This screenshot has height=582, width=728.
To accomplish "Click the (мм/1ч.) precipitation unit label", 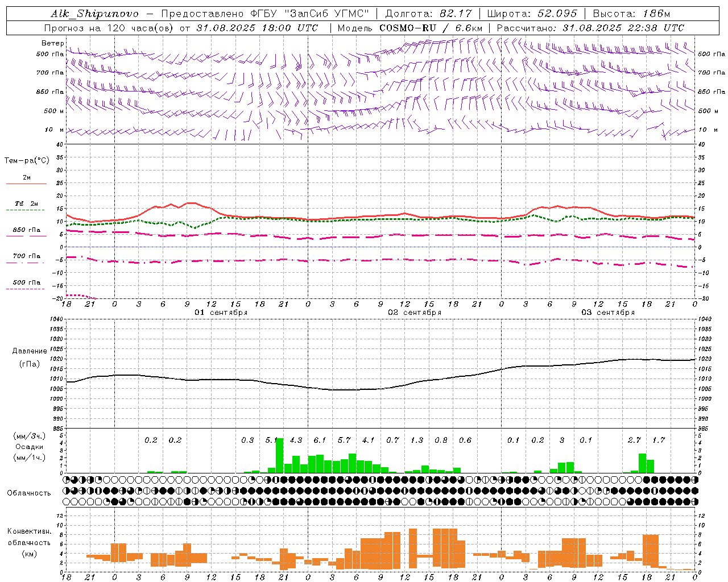I will [x=29, y=458].
